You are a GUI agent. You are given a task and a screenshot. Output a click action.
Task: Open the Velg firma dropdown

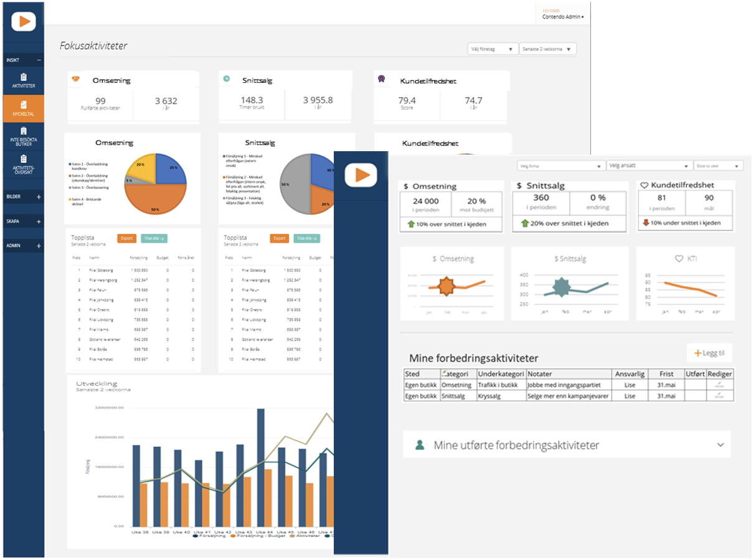point(561,166)
